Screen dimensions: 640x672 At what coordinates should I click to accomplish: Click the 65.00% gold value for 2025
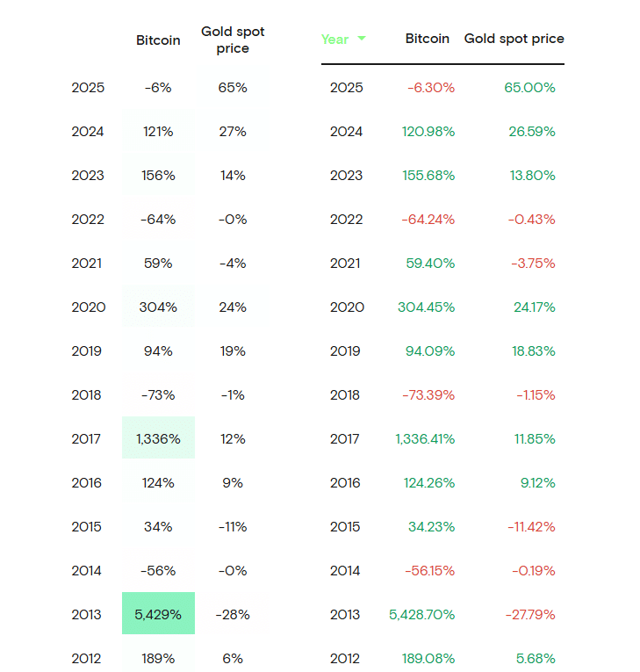coord(529,88)
